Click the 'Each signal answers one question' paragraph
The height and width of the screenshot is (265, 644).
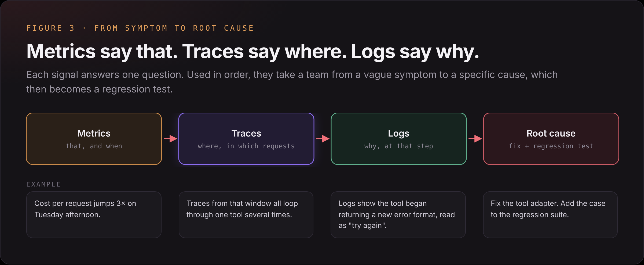point(292,82)
